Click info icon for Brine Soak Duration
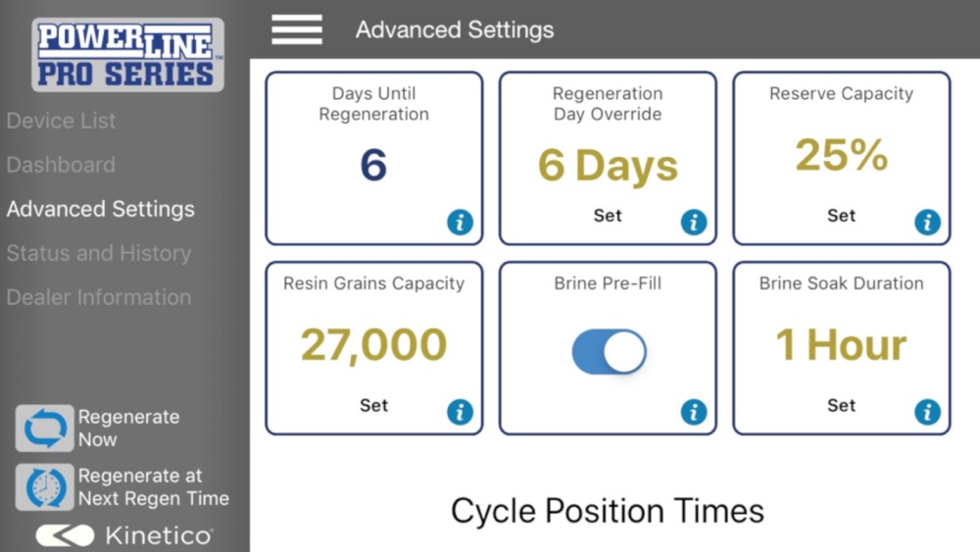Screen dimensions: 980x552 (x=927, y=412)
